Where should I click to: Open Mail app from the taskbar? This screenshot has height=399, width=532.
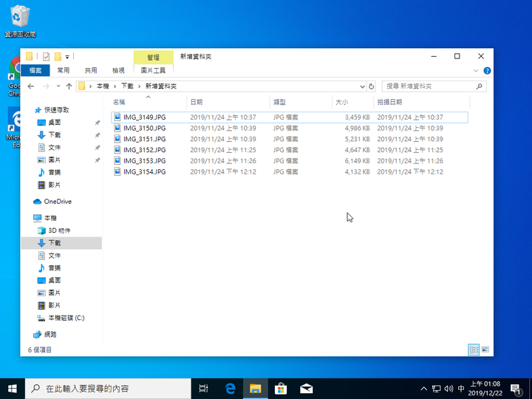tap(306, 389)
